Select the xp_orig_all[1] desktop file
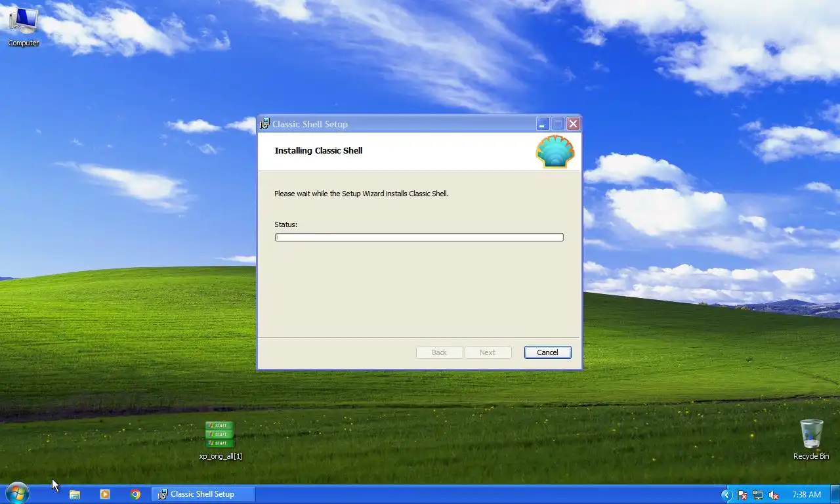Screen dimensions: 840x504 coord(220,441)
